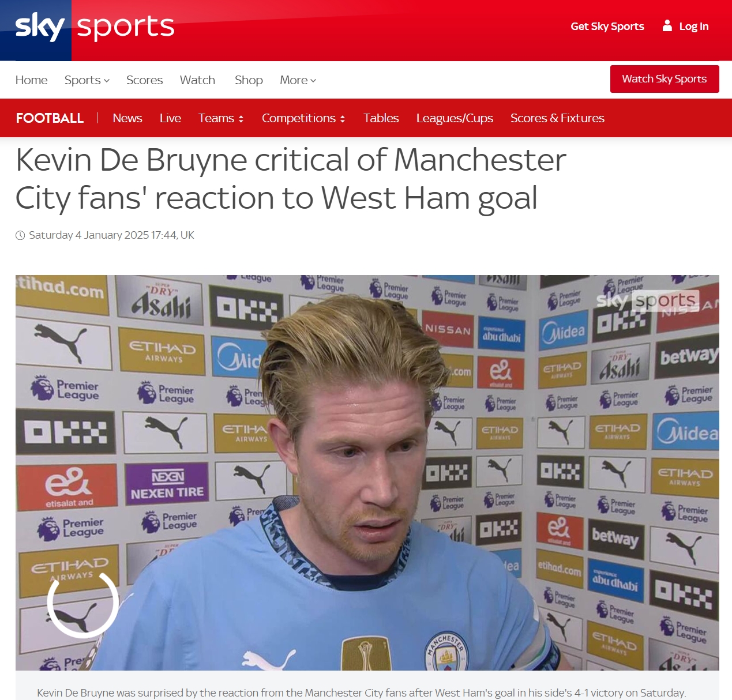Click the user profile icon beside Log In
The height and width of the screenshot is (700, 732).
tap(667, 25)
